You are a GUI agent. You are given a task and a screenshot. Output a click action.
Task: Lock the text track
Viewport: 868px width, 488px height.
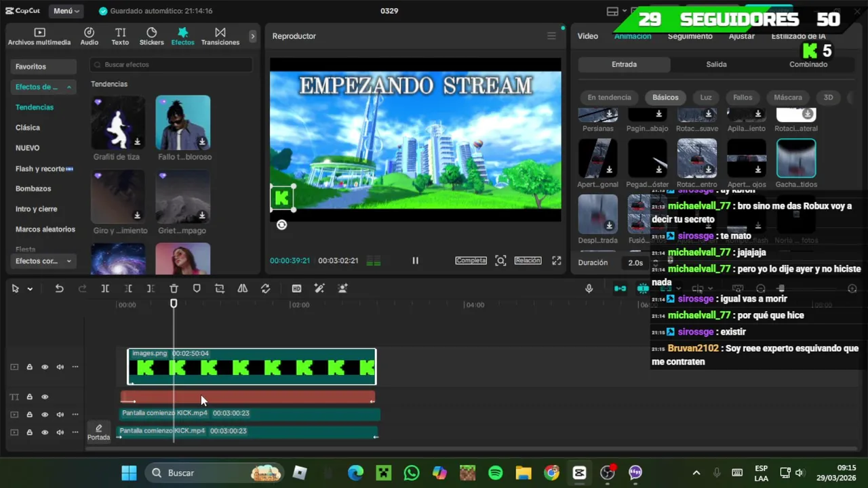pos(29,396)
